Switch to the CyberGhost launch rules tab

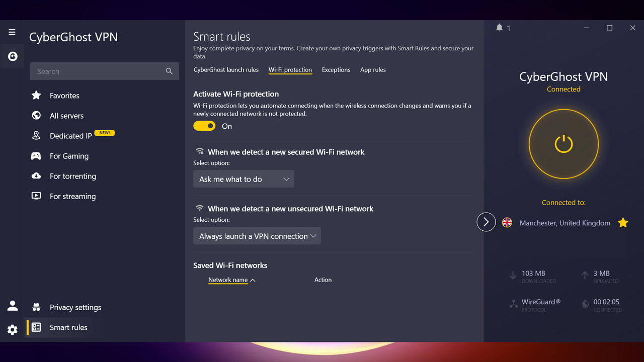(226, 70)
